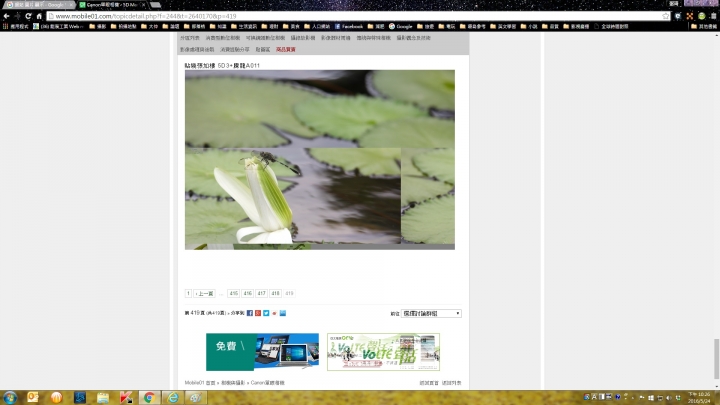Jump to page 417
The image size is (720, 405).
coord(261,293)
